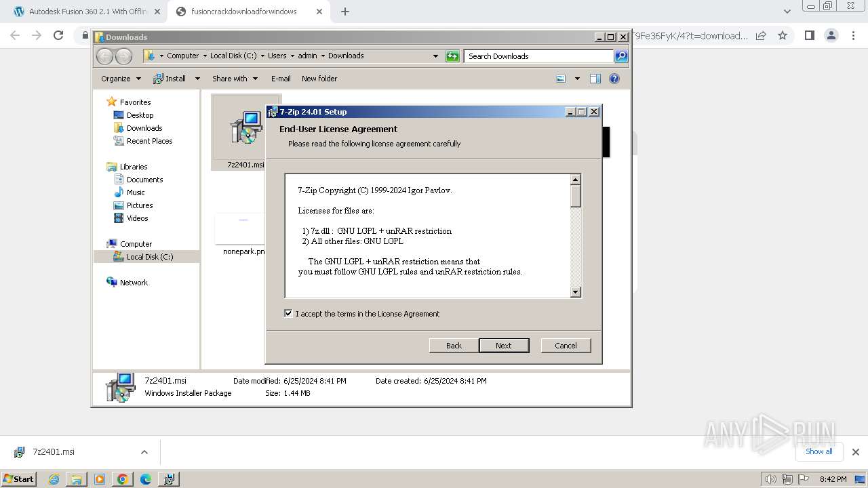Click Install in the Explorer toolbar

(170, 79)
